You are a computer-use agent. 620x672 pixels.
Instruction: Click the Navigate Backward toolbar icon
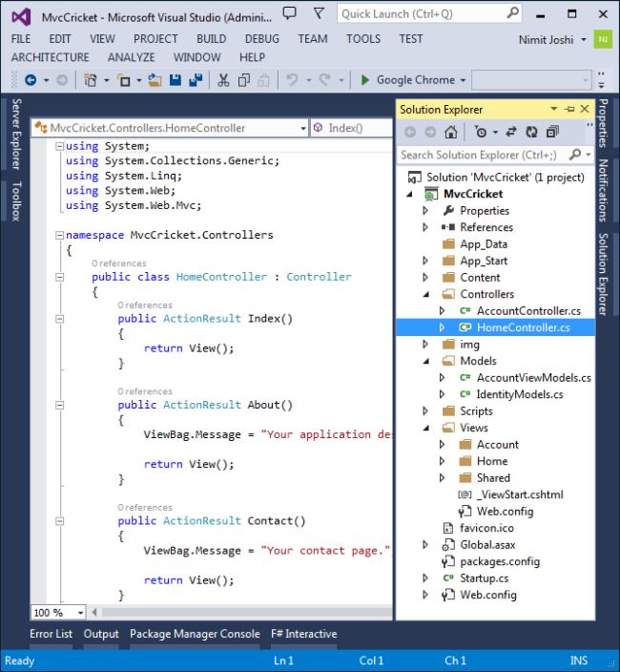31,80
